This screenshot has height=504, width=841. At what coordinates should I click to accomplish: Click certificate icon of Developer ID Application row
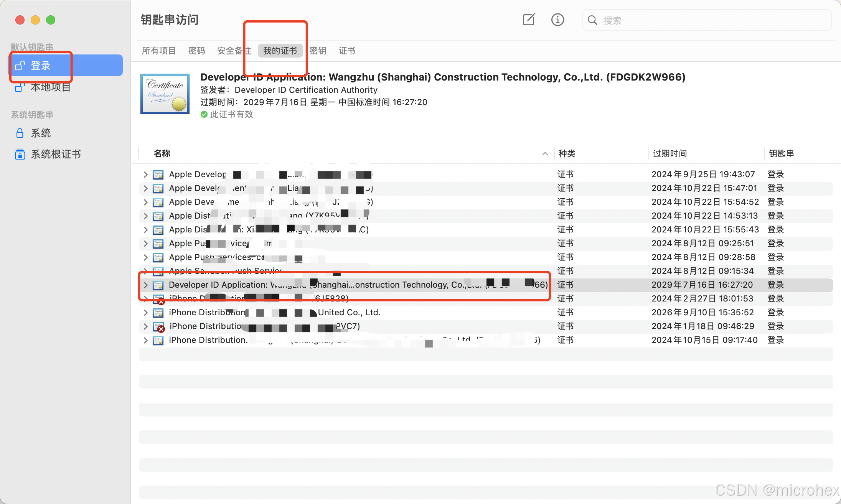coord(158,285)
